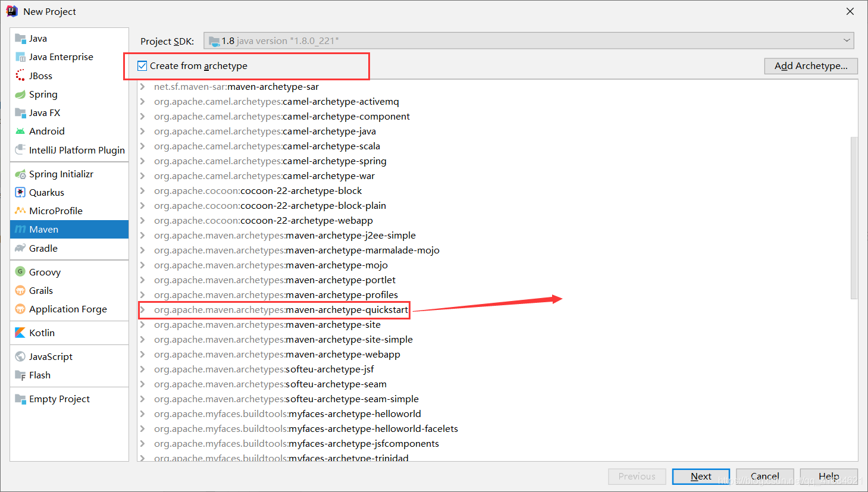
Task: Expand the cocoon-22-archetype-webapp node
Action: tap(143, 221)
